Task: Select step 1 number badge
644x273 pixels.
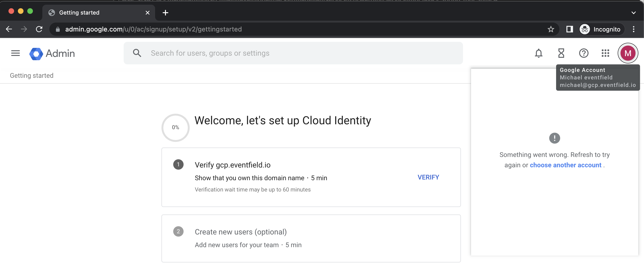Action: tap(178, 164)
